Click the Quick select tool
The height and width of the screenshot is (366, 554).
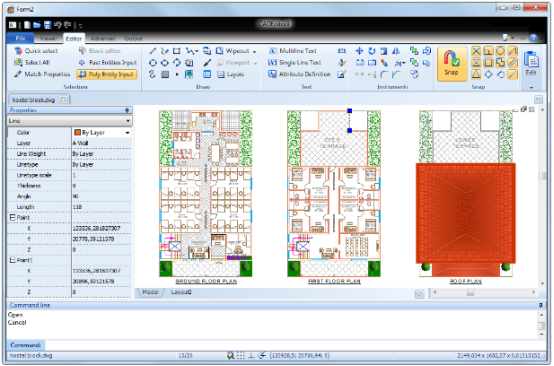click(x=36, y=51)
